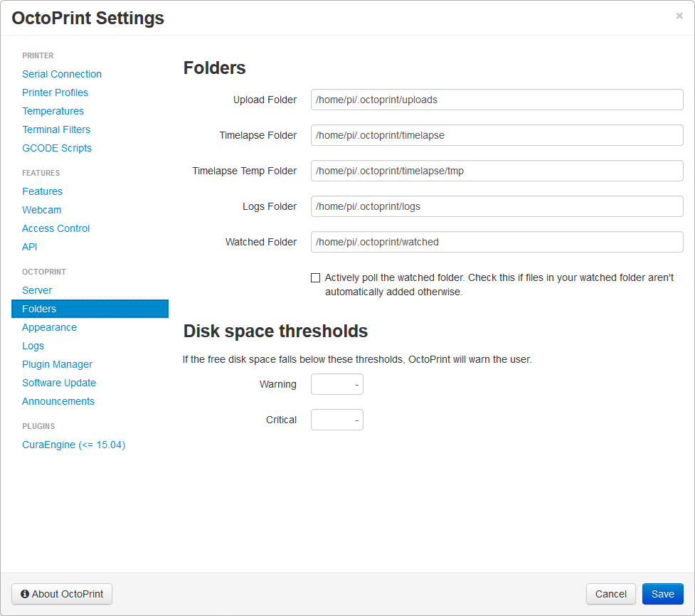Open Temperatures settings
Screen dimensions: 695x616
coord(53,111)
